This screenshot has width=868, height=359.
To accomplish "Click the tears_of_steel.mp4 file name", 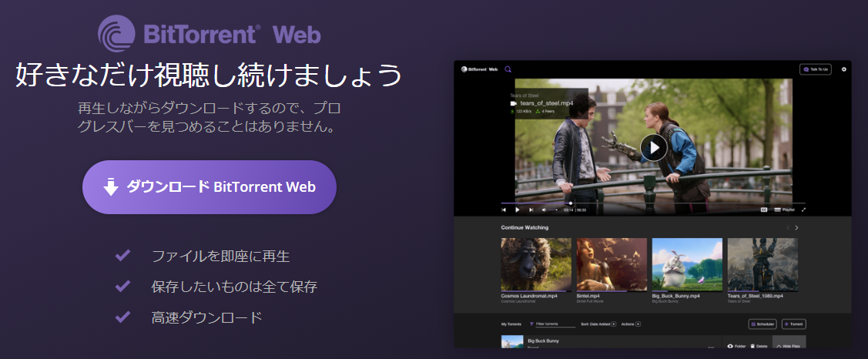I will tap(546, 103).
